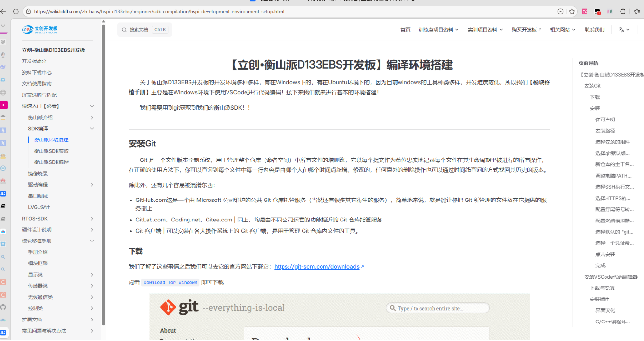The height and width of the screenshot is (341, 644).
Task: Open LVGL设计 in the sidebar
Action: [39, 207]
